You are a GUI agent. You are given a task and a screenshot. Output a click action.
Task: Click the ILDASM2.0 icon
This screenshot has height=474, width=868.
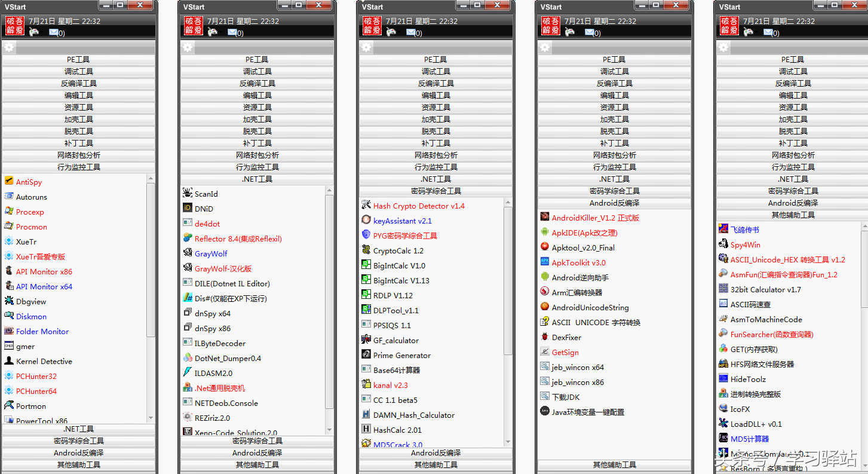pos(188,373)
